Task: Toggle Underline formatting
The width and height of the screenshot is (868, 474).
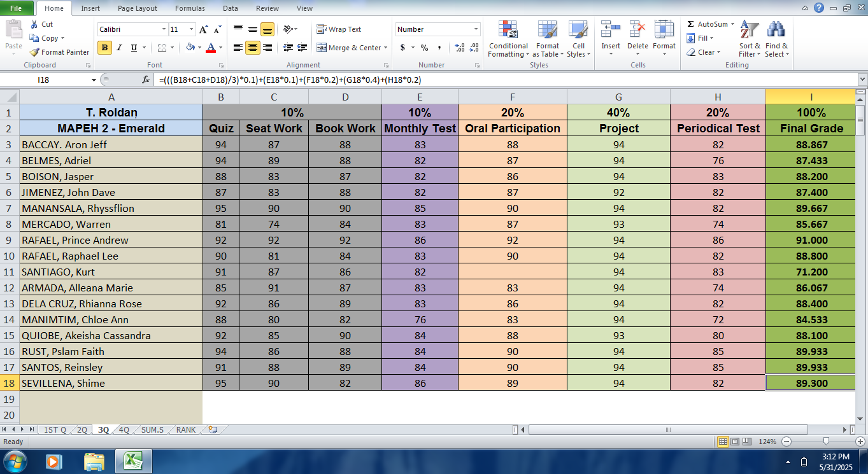Action: 134,48
